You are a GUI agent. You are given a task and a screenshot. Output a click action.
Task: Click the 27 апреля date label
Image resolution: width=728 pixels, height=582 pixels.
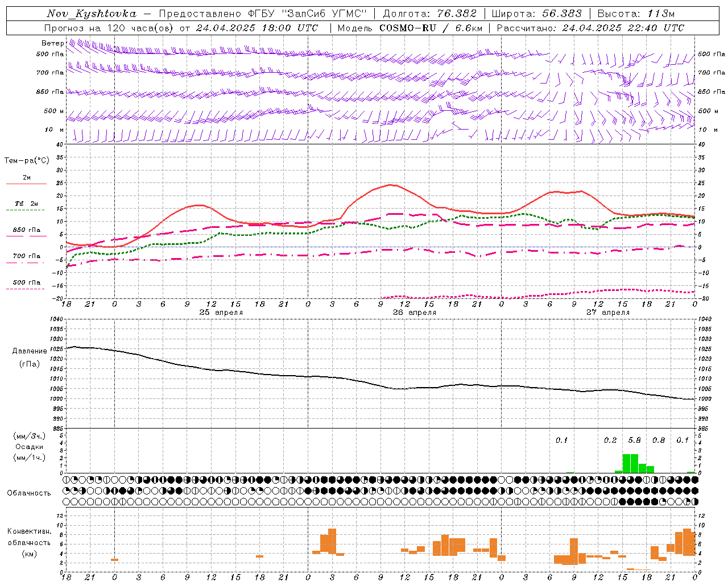click(608, 313)
